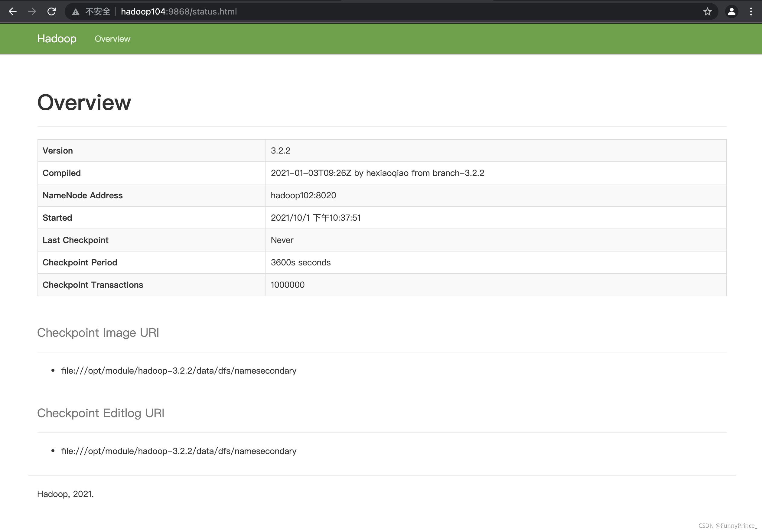Open the browser profile icon
This screenshot has width=762, height=532.
point(732,11)
